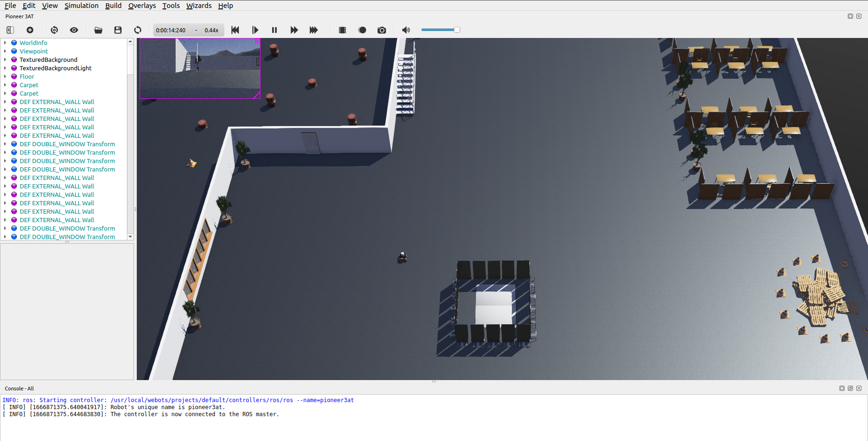Reload the current world
The image size is (868, 441).
click(x=137, y=30)
